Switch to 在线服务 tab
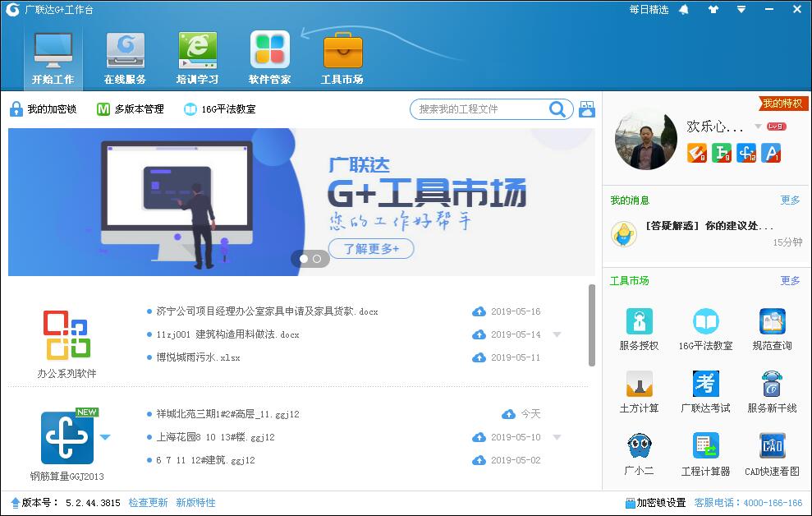Viewport: 812px width, 516px height. click(x=126, y=58)
